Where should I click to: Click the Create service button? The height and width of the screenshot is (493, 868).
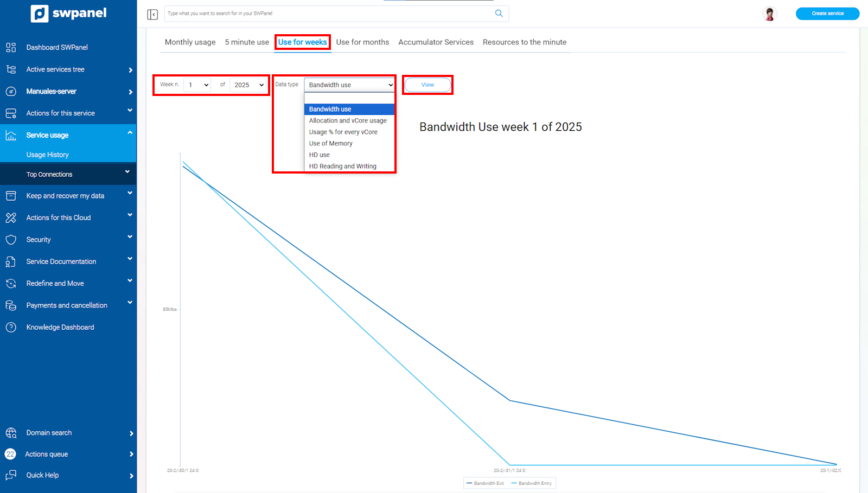827,14
